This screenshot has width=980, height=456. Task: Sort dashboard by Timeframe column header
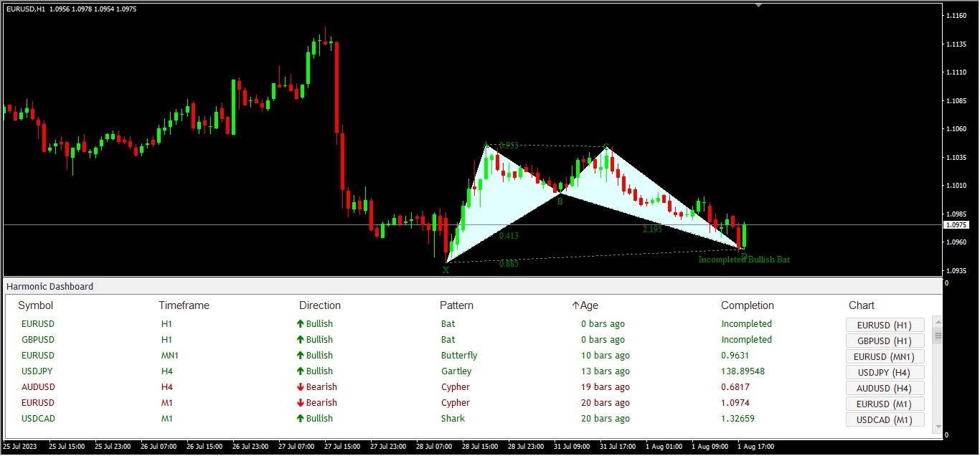(x=184, y=305)
